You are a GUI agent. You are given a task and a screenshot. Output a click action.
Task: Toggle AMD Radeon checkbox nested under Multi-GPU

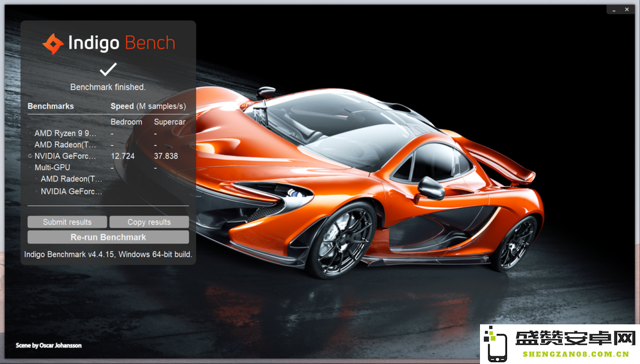pyautogui.click(x=36, y=178)
